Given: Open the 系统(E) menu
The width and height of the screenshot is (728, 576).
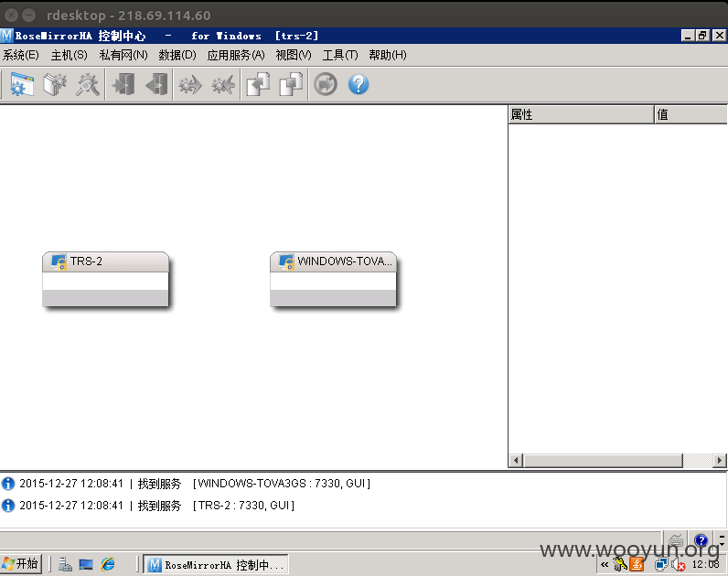Looking at the screenshot, I should click(x=21, y=55).
